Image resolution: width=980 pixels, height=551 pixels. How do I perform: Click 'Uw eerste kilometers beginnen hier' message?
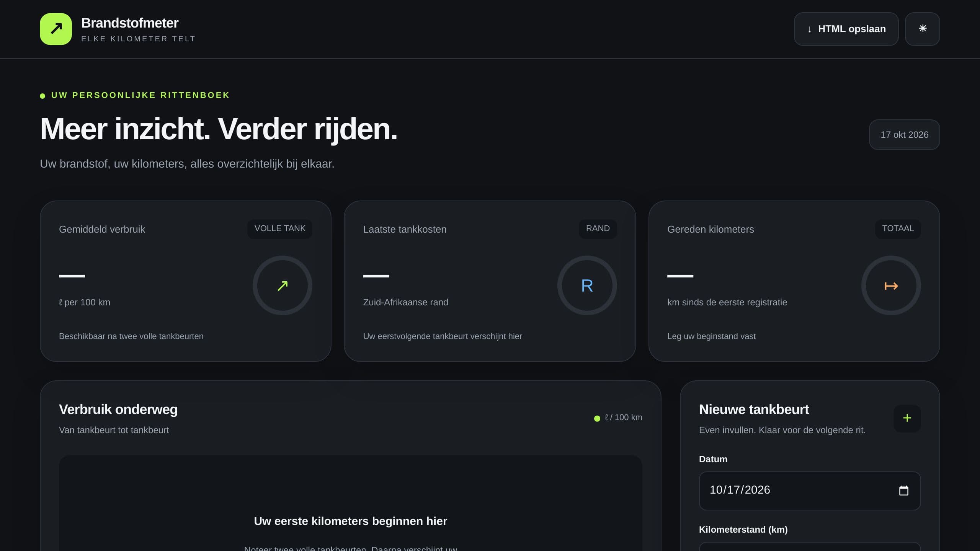350,521
